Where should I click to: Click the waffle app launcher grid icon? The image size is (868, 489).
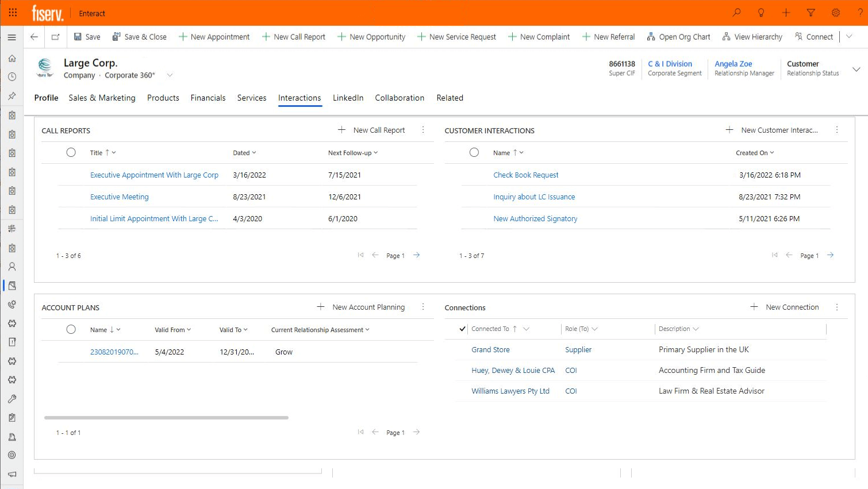[13, 13]
